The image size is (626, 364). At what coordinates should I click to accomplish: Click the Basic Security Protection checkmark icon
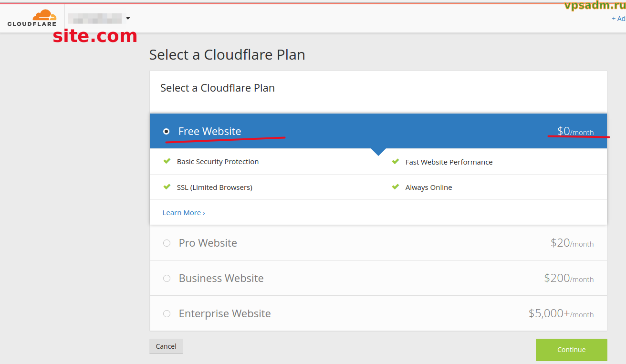pos(167,161)
